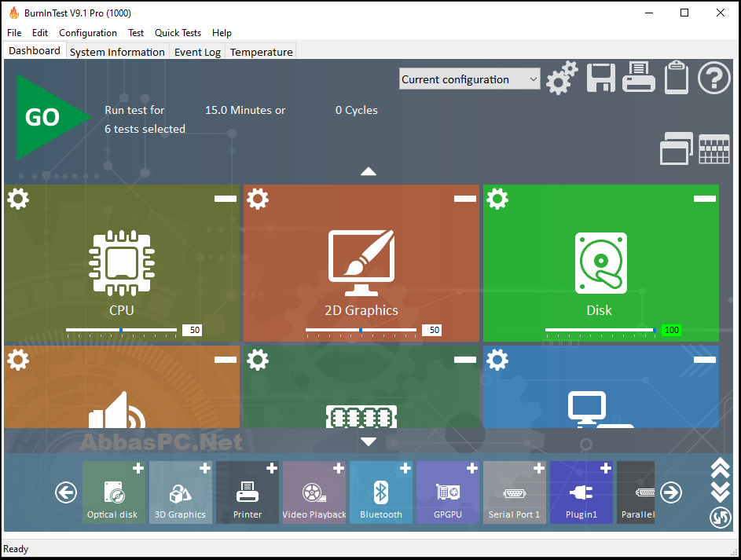
Task: Open test preferences gears icon
Action: 562,78
